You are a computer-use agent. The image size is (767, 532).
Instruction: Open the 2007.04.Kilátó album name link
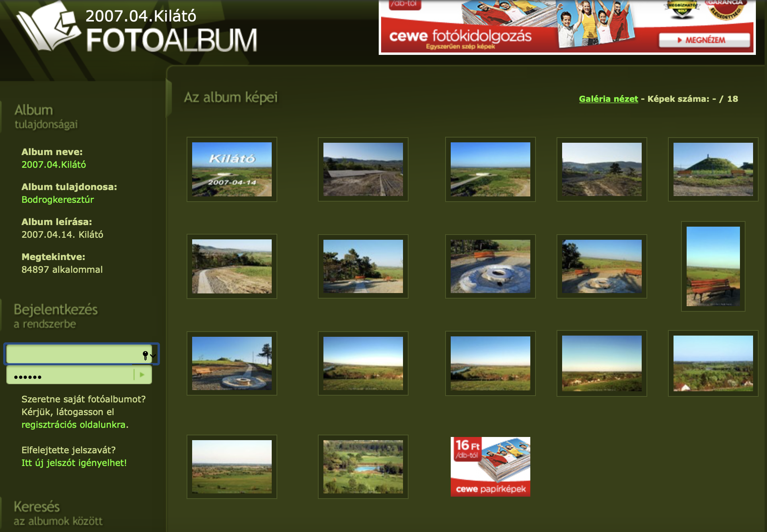pos(54,165)
